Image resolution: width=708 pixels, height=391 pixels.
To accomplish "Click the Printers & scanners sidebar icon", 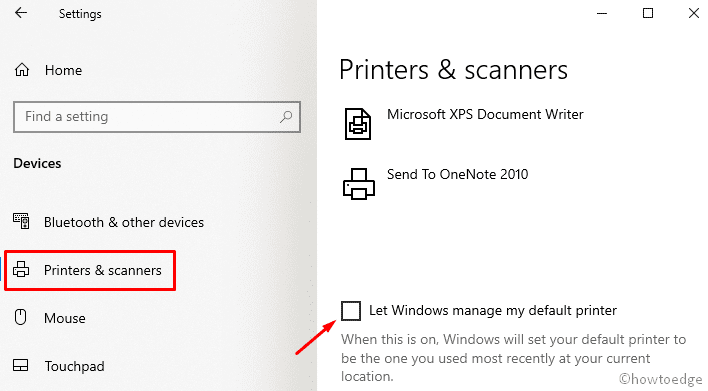I will [21, 270].
